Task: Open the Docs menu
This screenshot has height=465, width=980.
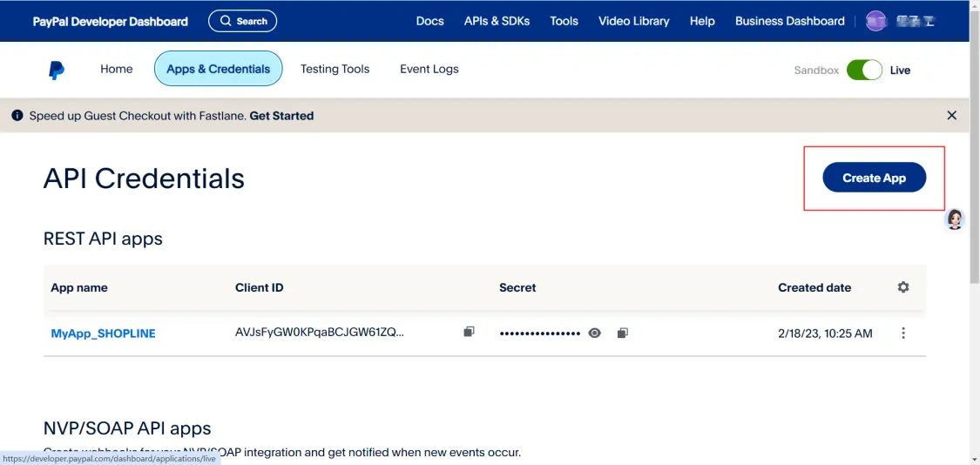Action: tap(430, 21)
